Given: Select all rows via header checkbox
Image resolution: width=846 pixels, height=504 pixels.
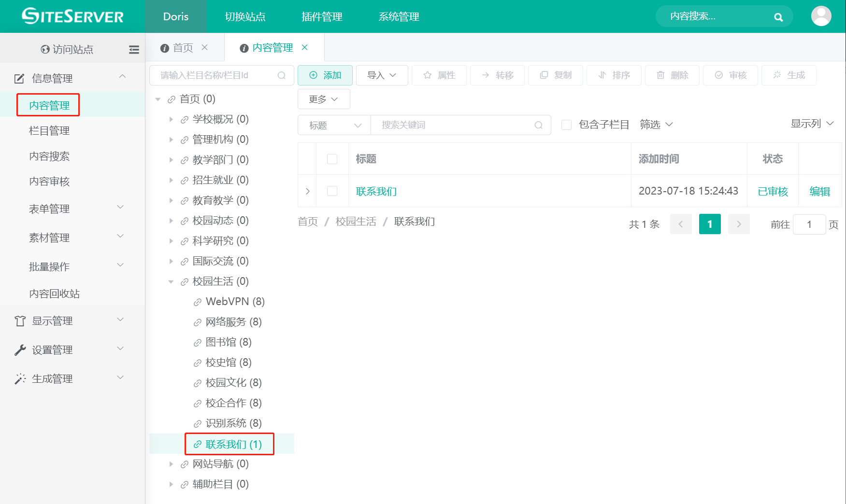Looking at the screenshot, I should click(x=332, y=158).
